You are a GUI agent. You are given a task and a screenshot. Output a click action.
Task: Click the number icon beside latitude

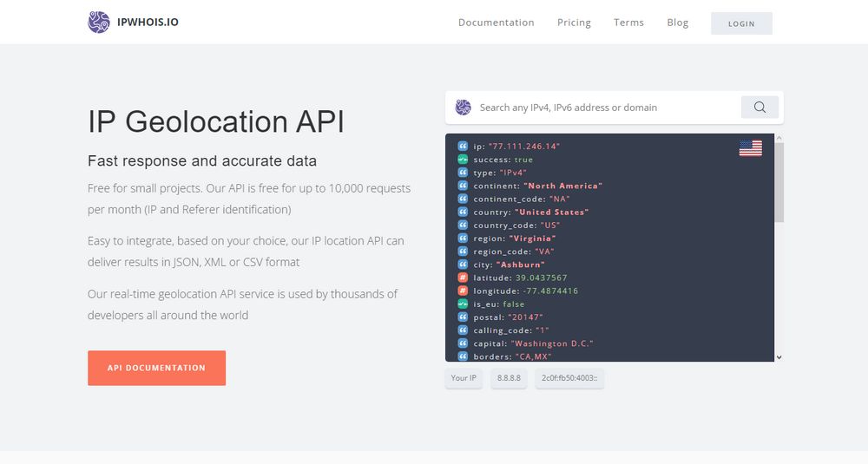pos(463,278)
